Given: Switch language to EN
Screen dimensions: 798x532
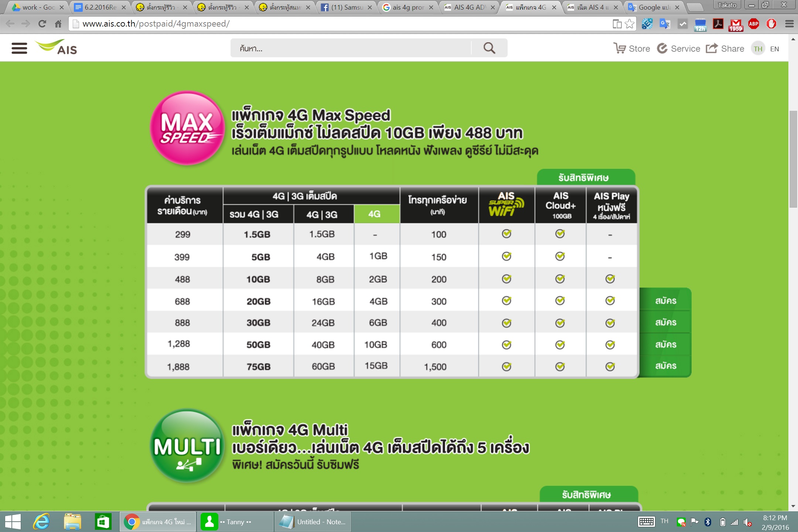Looking at the screenshot, I should click(x=775, y=49).
